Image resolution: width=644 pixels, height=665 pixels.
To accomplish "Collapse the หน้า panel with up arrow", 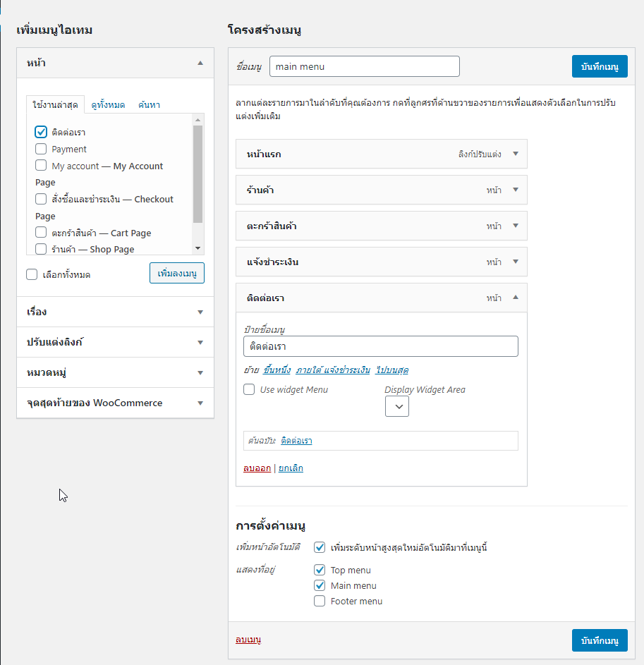I will [200, 63].
